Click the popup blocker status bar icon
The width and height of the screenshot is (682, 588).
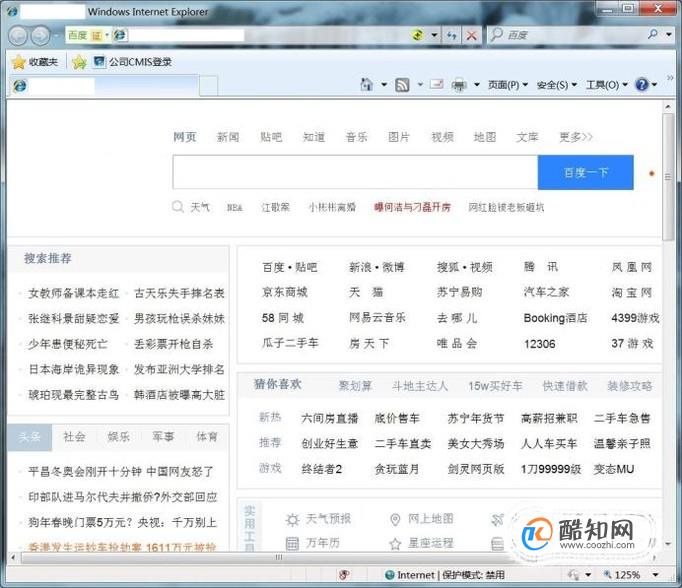(344, 575)
